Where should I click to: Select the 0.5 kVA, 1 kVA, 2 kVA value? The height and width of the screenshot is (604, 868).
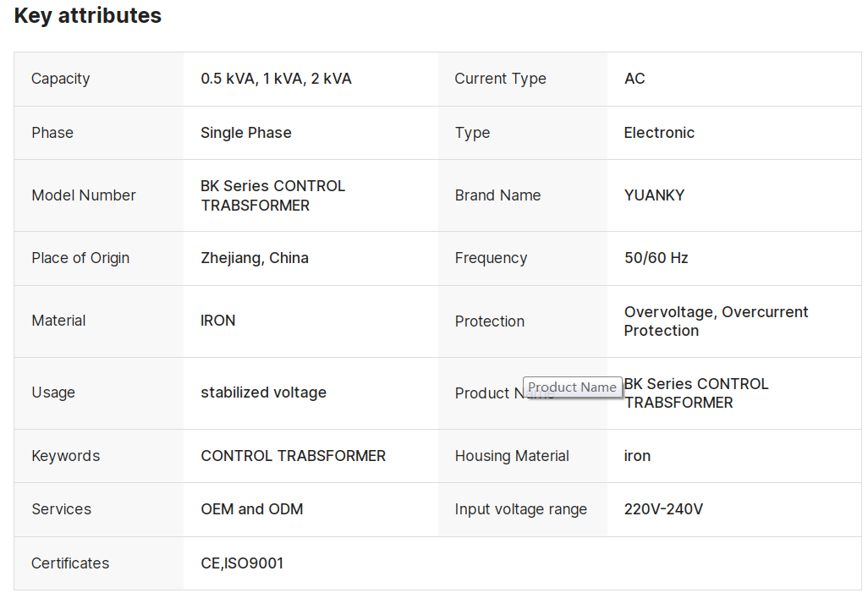pos(276,79)
